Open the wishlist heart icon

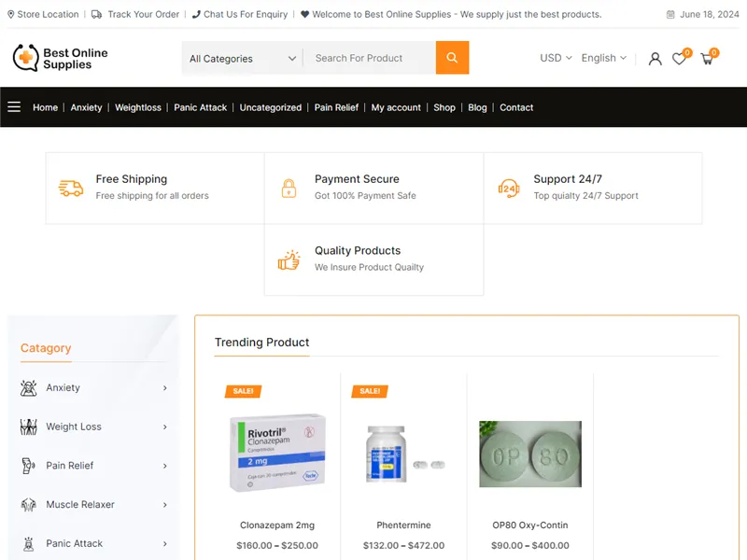(680, 59)
